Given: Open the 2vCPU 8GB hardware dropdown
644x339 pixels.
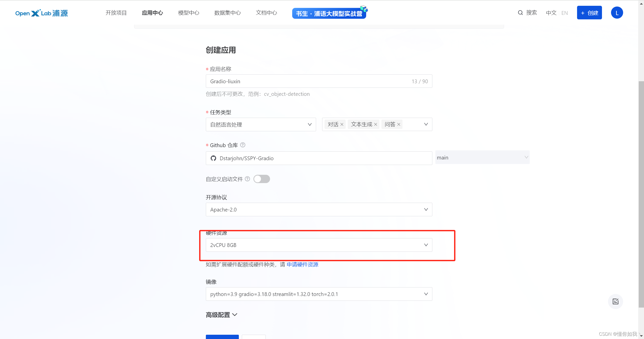Looking at the screenshot, I should pos(319,245).
